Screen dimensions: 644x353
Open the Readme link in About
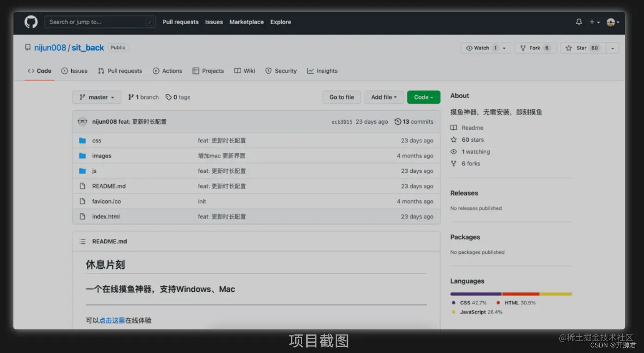tap(467, 128)
